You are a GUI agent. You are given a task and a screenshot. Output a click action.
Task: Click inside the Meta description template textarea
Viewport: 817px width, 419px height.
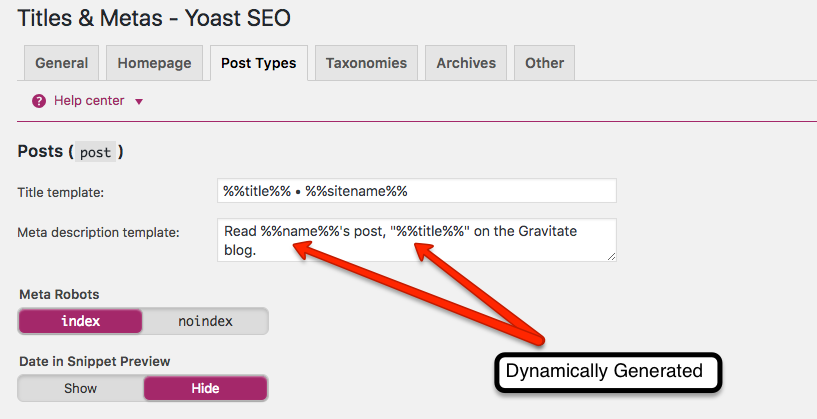(x=417, y=240)
